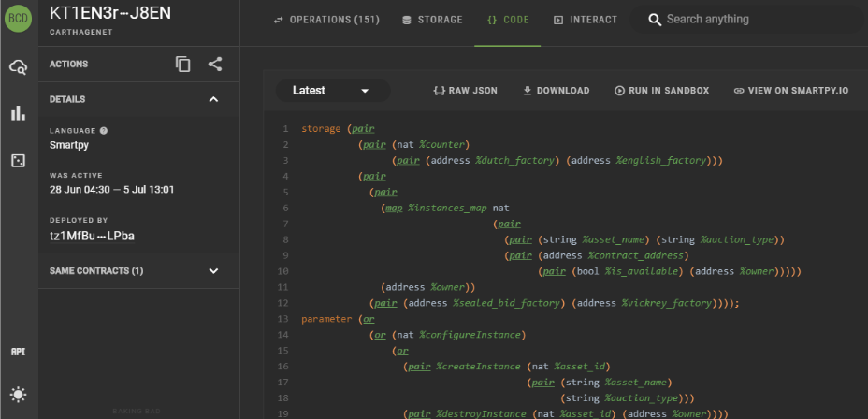Click the share icon in Actions
Screen dimensions: 868x419
(215, 65)
